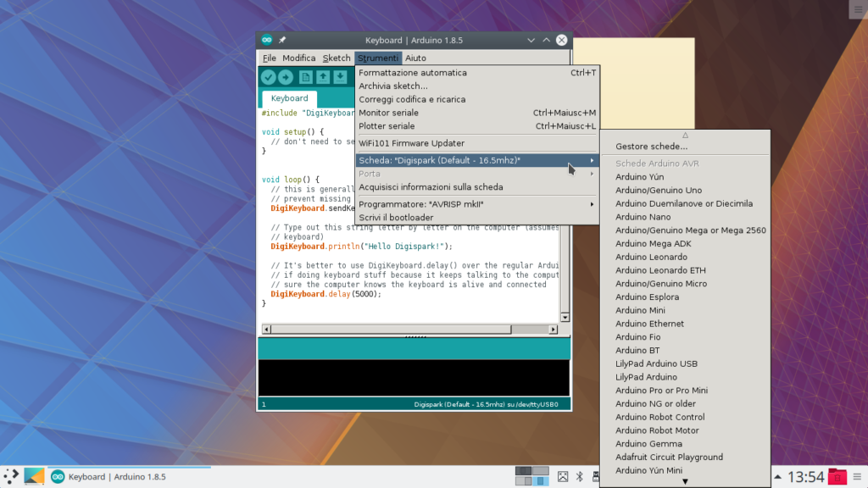
Task: Click the Show Desktop icon in the panel
Action: pyautogui.click(x=34, y=476)
